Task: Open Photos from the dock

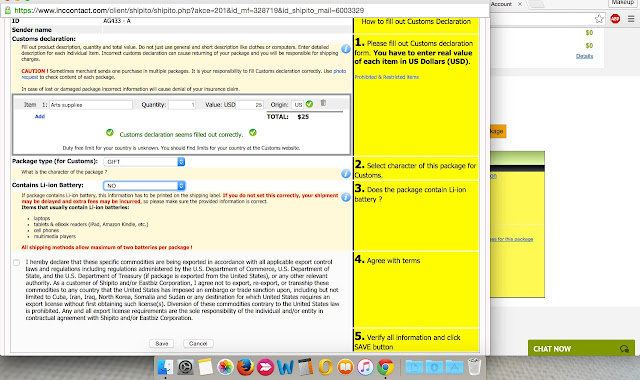Action: pos(225,367)
